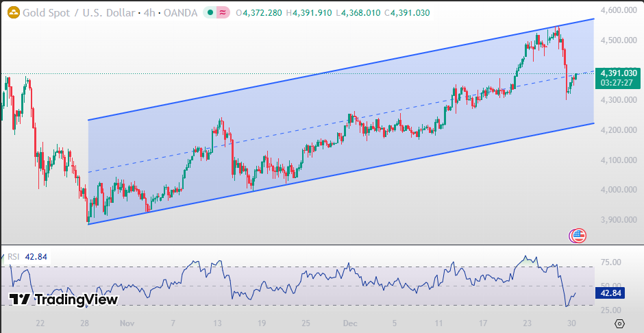Click the current price tag 4,391.030
Image resolution: width=644 pixels, height=333 pixels.
coord(618,73)
